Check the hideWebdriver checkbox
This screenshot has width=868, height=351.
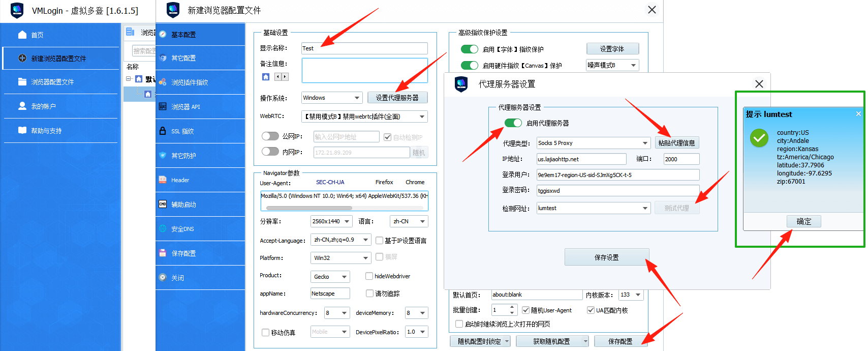click(369, 276)
